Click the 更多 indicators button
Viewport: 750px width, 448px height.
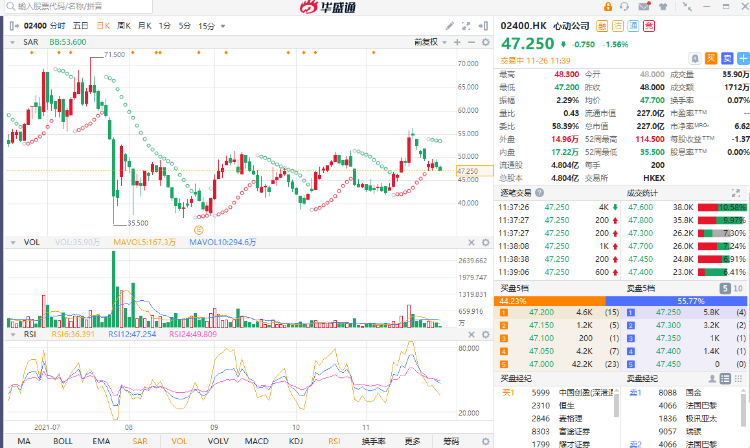(x=412, y=441)
